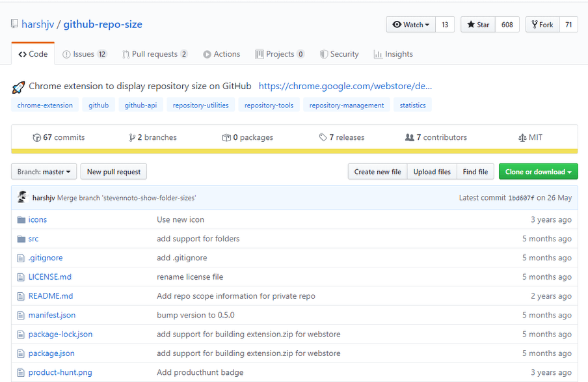Open the Watch dropdown
The image size is (588, 382).
click(411, 25)
